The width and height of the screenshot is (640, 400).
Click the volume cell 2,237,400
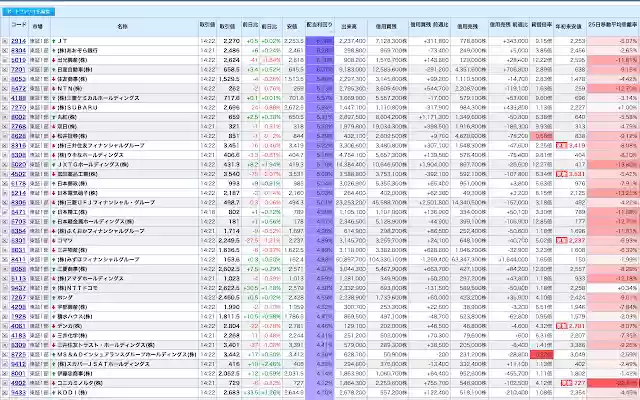click(353, 41)
